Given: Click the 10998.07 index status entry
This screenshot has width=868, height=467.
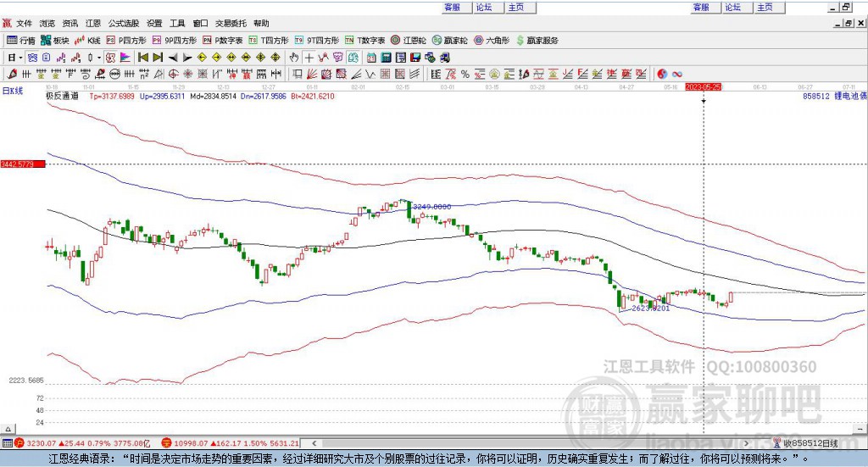Looking at the screenshot, I should click(x=231, y=443).
